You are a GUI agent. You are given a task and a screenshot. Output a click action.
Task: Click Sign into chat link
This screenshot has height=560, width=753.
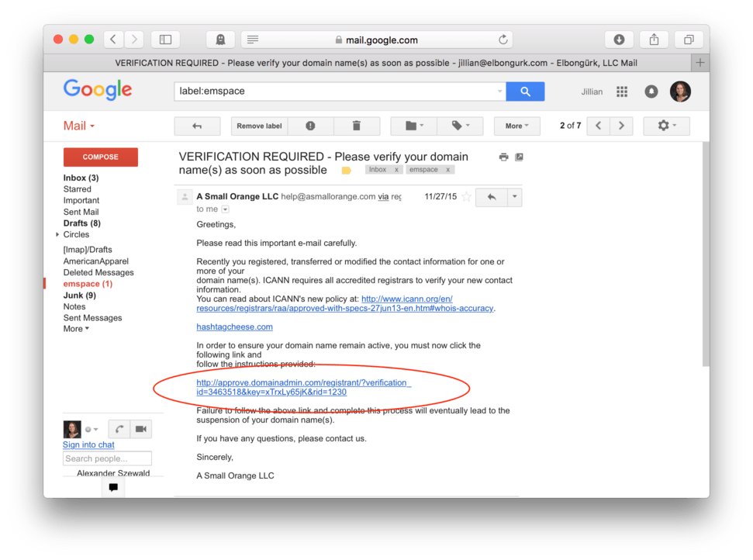pyautogui.click(x=88, y=444)
